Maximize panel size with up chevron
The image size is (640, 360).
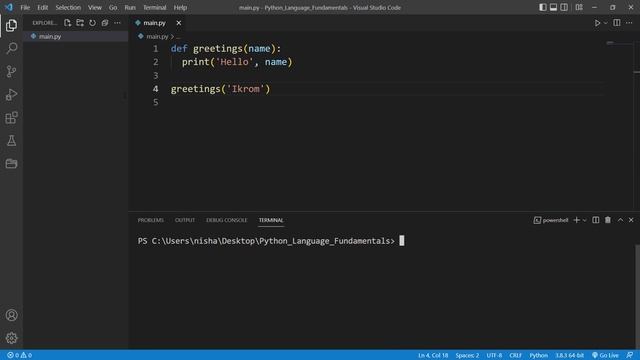click(x=620, y=220)
